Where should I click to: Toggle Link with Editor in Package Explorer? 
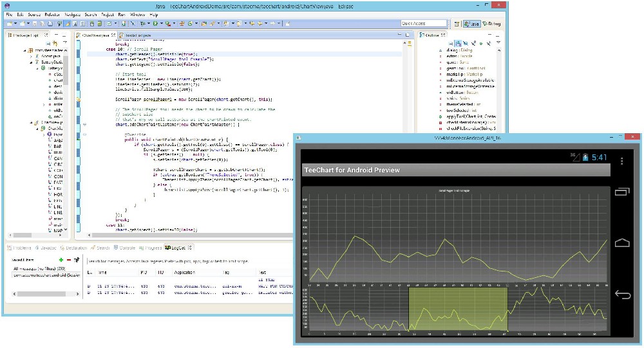click(x=55, y=43)
